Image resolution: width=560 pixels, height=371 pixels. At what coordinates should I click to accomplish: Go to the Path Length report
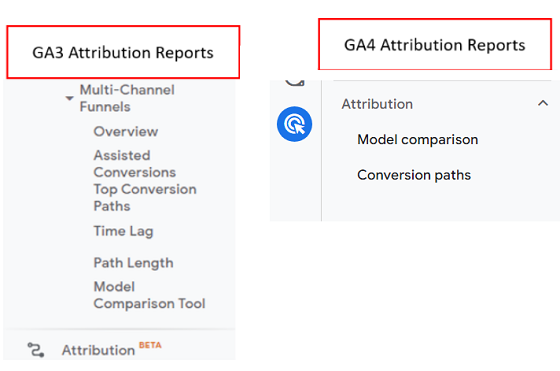(134, 263)
